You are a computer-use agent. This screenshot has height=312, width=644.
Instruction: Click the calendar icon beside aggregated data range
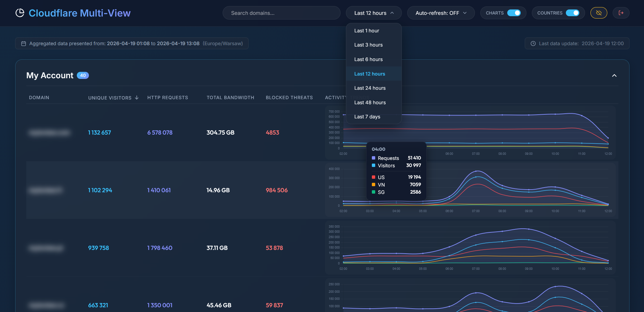click(x=23, y=43)
